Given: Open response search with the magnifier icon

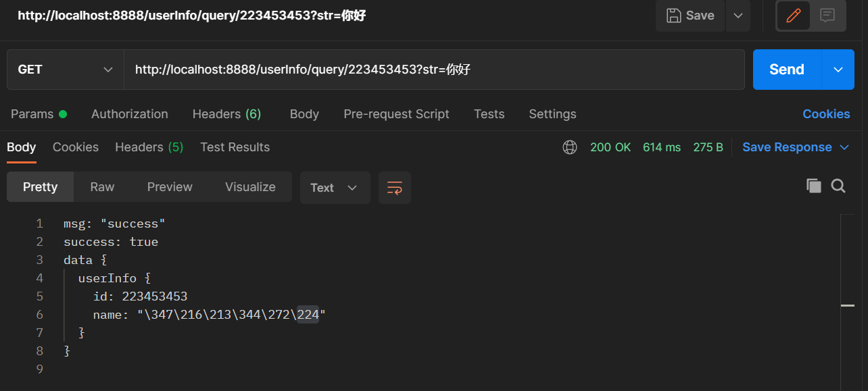Looking at the screenshot, I should [x=838, y=186].
